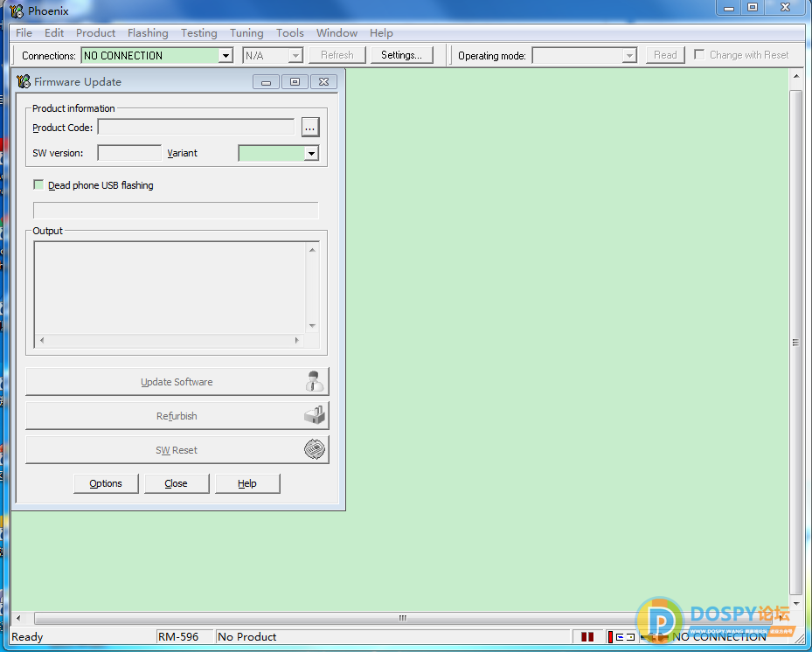Click the dark red double-bar status indicator
Image resolution: width=812 pixels, height=652 pixels.
[586, 636]
